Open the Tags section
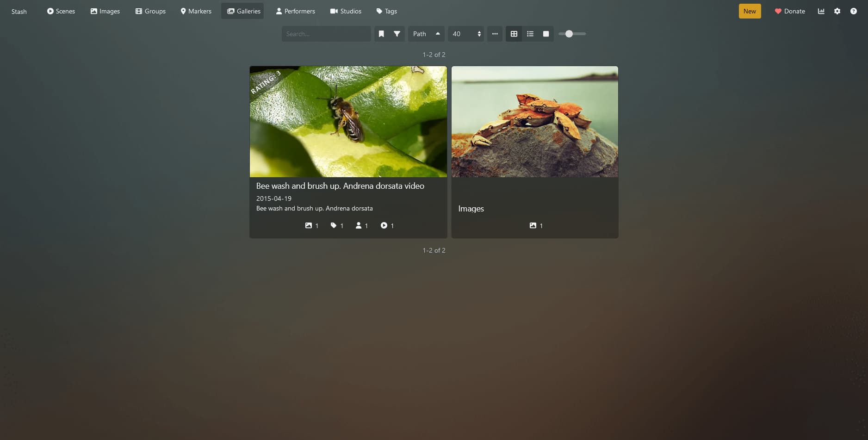 [386, 11]
